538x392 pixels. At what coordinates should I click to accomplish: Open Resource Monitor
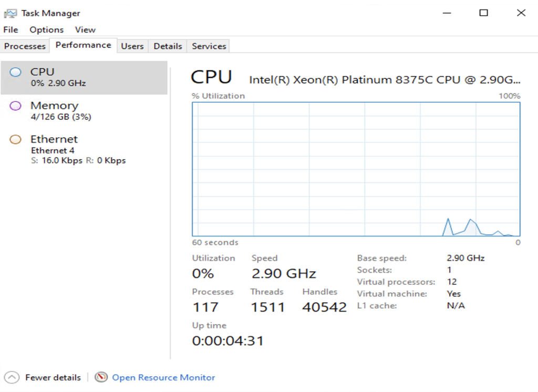(x=163, y=377)
